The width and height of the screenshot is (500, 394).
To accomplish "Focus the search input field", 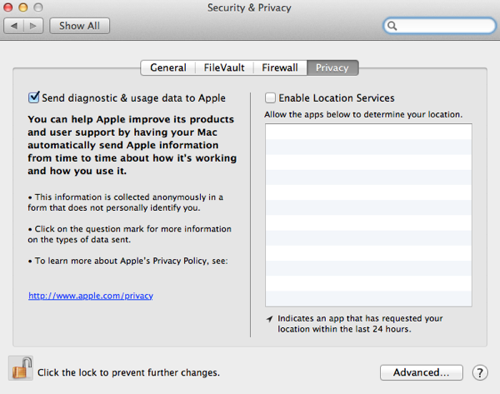I will coord(440,26).
